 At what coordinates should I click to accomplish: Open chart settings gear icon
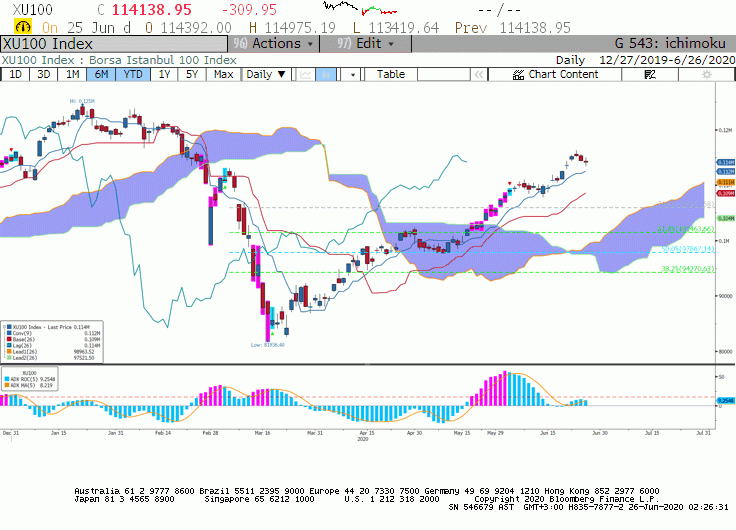(x=706, y=75)
